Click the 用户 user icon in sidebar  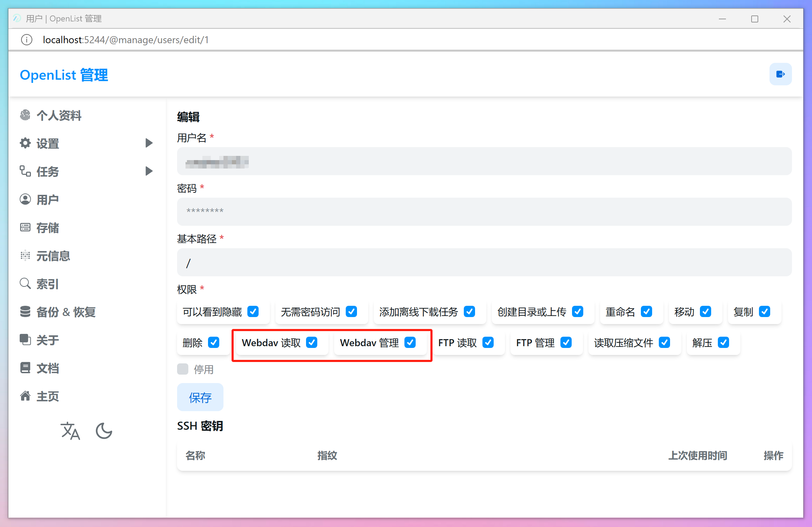(25, 199)
